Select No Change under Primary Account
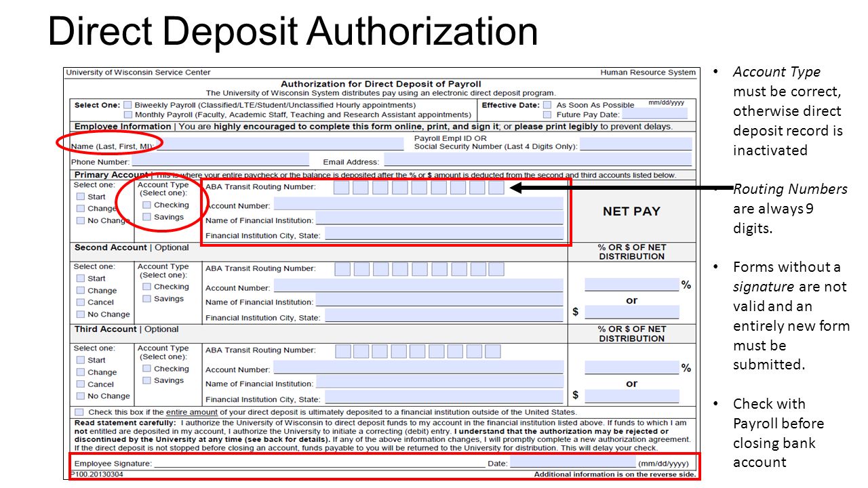 pos(81,220)
